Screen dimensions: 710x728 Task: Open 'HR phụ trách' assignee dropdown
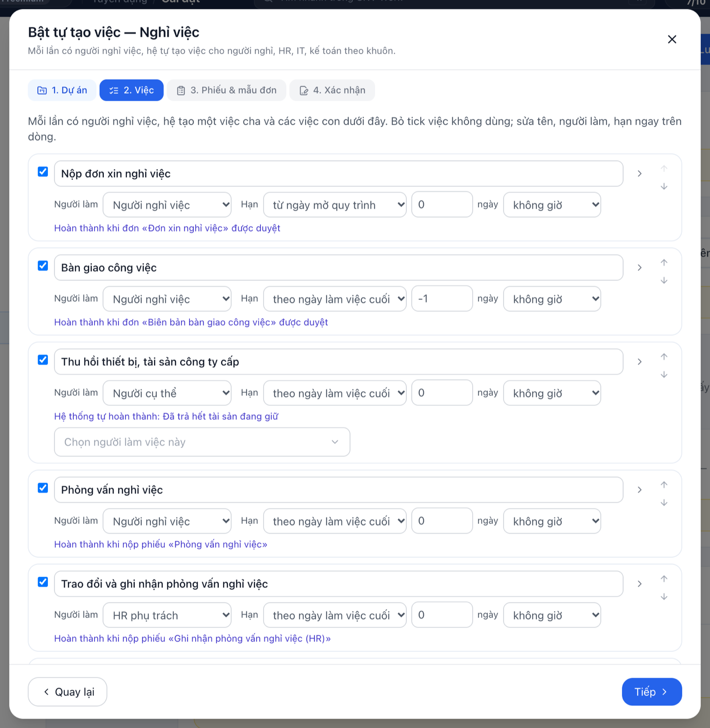coord(167,615)
